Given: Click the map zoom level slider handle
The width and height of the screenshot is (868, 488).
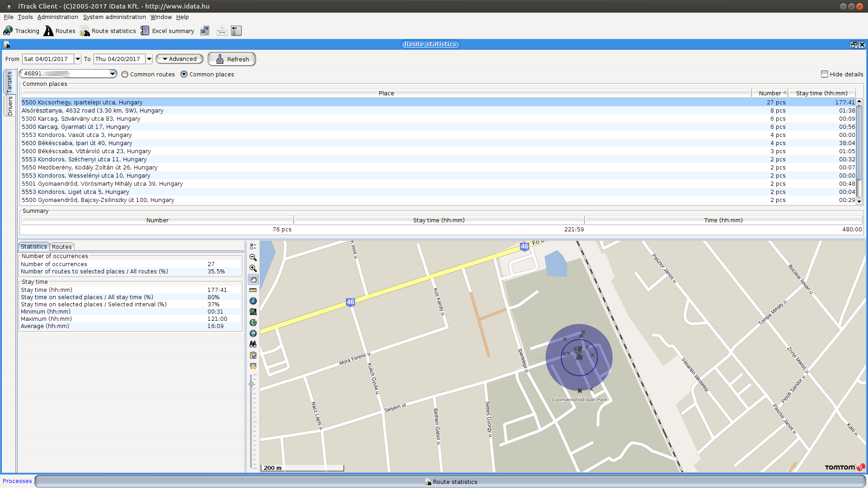Looking at the screenshot, I should click(251, 384).
